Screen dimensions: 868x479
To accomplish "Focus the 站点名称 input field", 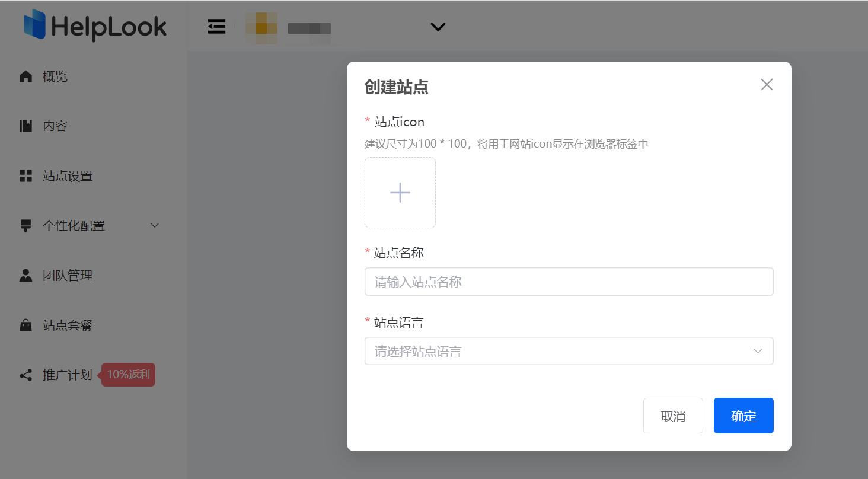I will pos(569,282).
